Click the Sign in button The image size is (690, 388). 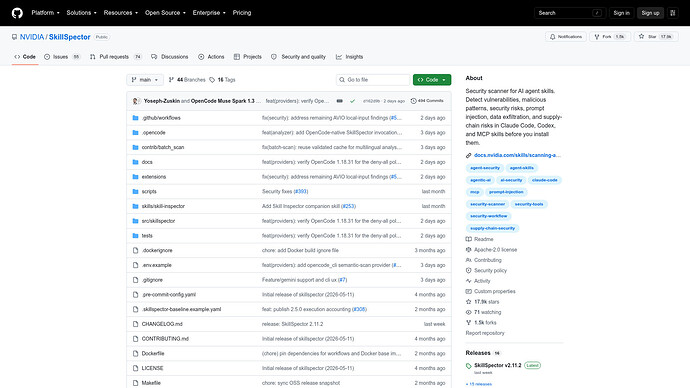(x=621, y=13)
